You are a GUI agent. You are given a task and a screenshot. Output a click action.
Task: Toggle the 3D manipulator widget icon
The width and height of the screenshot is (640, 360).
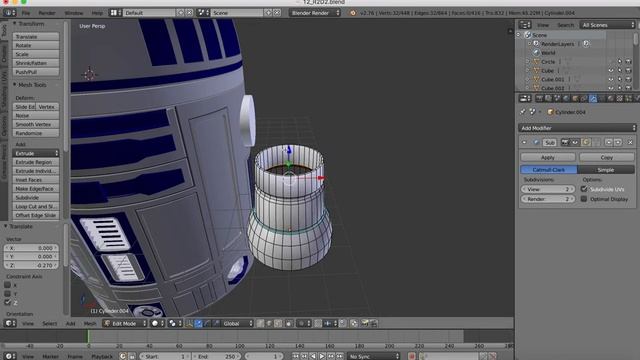tap(189, 323)
